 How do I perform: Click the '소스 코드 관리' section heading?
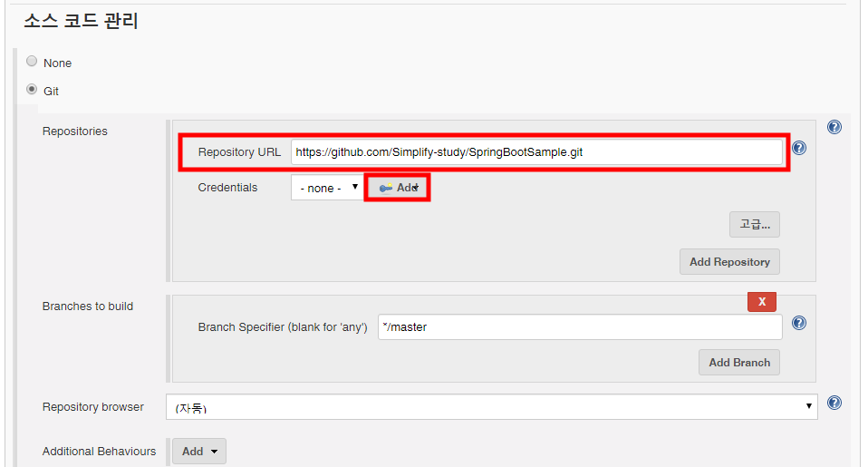point(81,21)
